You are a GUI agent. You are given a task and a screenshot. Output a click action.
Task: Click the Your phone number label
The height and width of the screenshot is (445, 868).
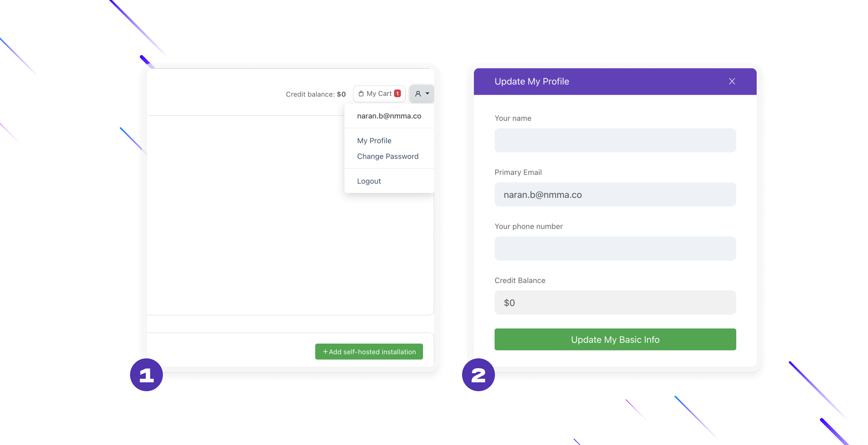pyautogui.click(x=528, y=226)
